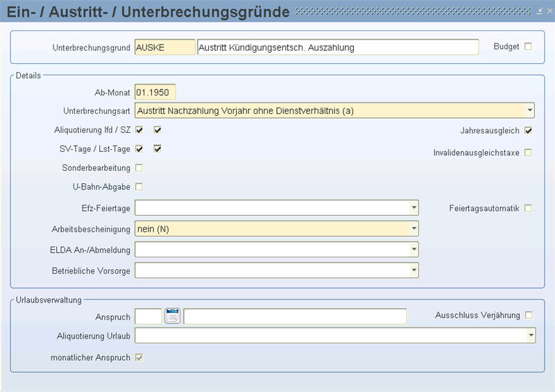The height and width of the screenshot is (392, 555).
Task: Uncheck first Aliquotierung lfd / SZ checkbox
Action: pos(139,130)
